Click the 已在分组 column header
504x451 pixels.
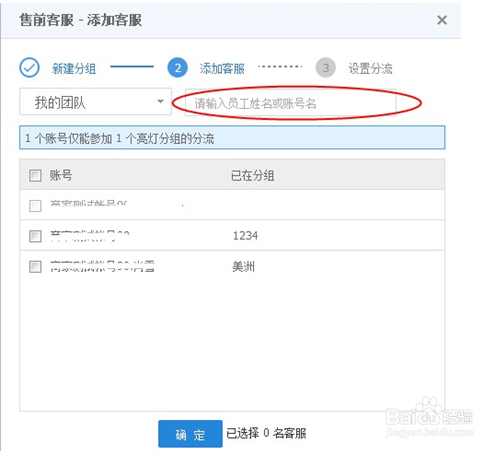pyautogui.click(x=253, y=175)
